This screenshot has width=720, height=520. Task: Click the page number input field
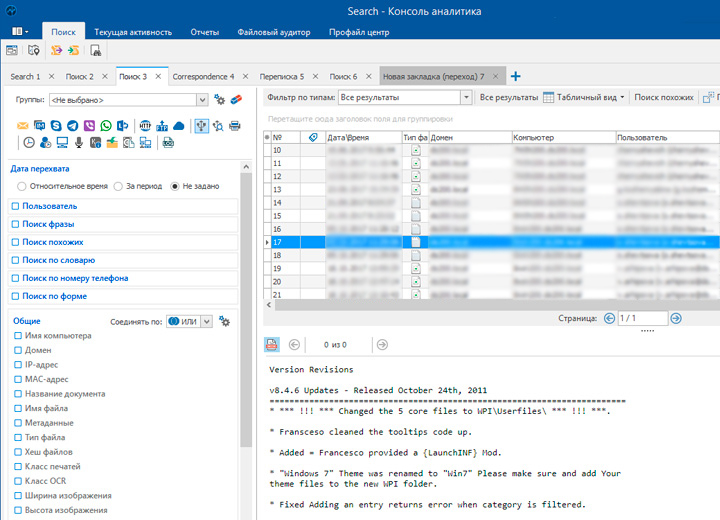643,318
